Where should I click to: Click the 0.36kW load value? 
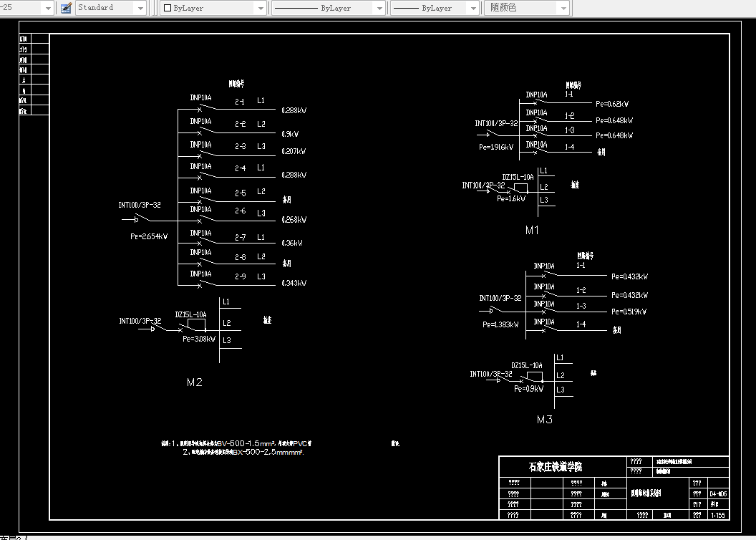291,243
